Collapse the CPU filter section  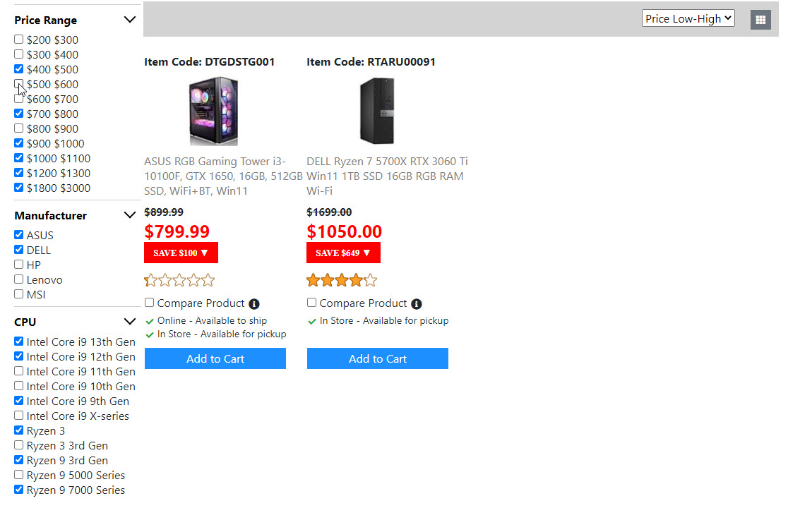point(129,322)
